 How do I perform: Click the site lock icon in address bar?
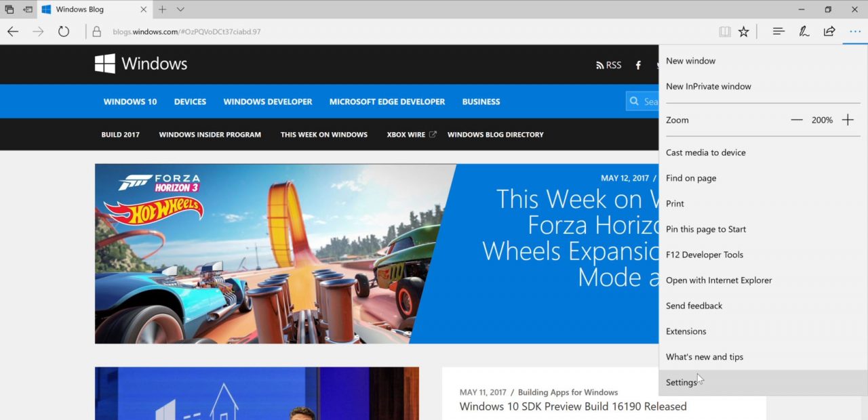97,31
